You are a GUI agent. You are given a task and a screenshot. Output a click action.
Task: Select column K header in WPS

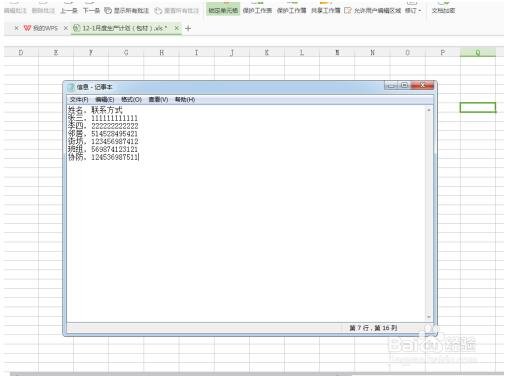267,52
